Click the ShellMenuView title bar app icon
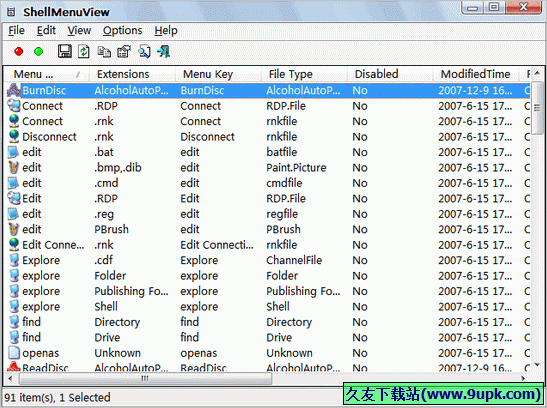The image size is (547, 408). pos(11,12)
